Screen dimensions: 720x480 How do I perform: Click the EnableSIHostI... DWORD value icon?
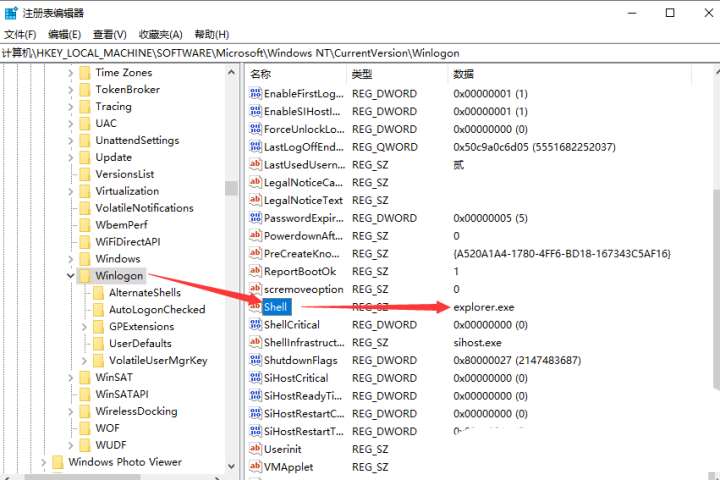(255, 111)
